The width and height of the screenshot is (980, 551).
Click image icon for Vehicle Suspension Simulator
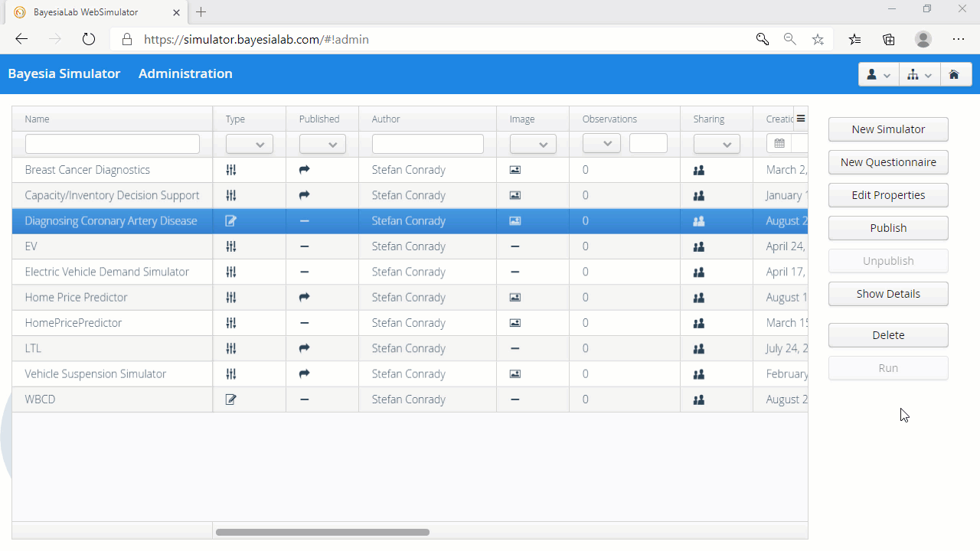[x=515, y=373]
